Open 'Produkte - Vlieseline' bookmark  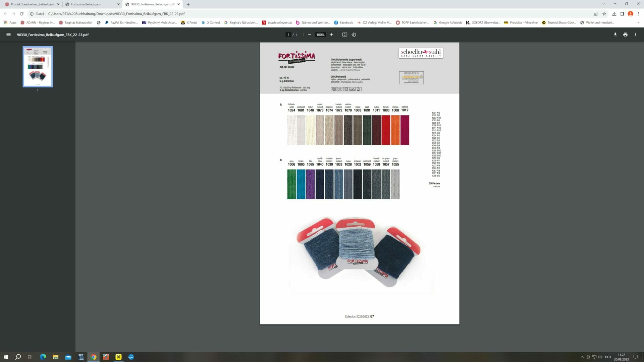[x=521, y=22]
